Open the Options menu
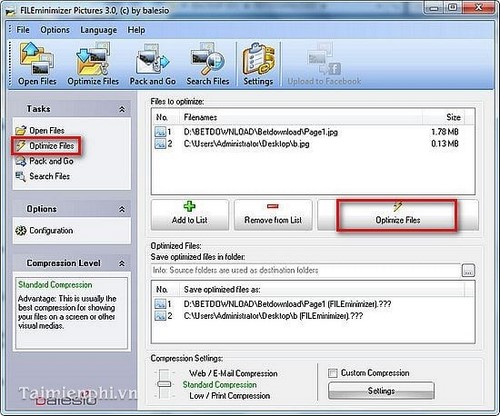The image size is (500, 416). [x=55, y=30]
